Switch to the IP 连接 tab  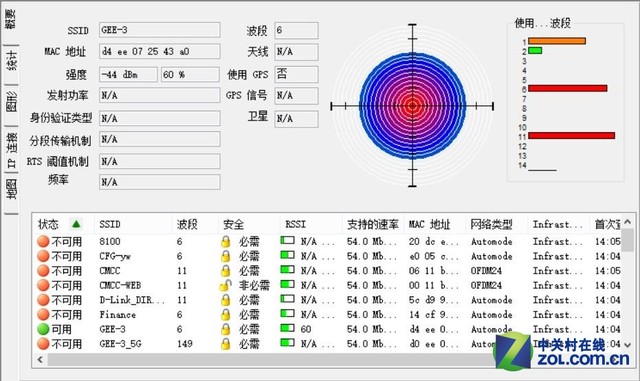click(x=11, y=149)
